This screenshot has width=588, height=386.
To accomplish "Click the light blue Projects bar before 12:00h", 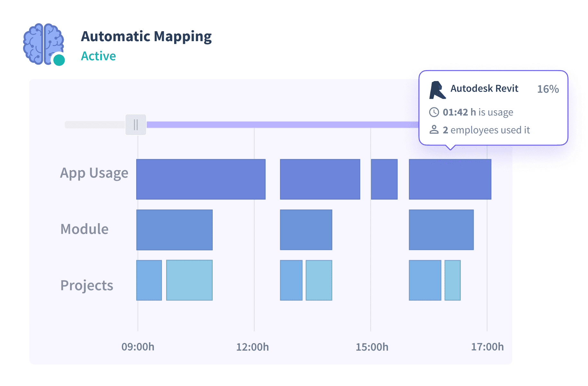I will click(x=189, y=280).
